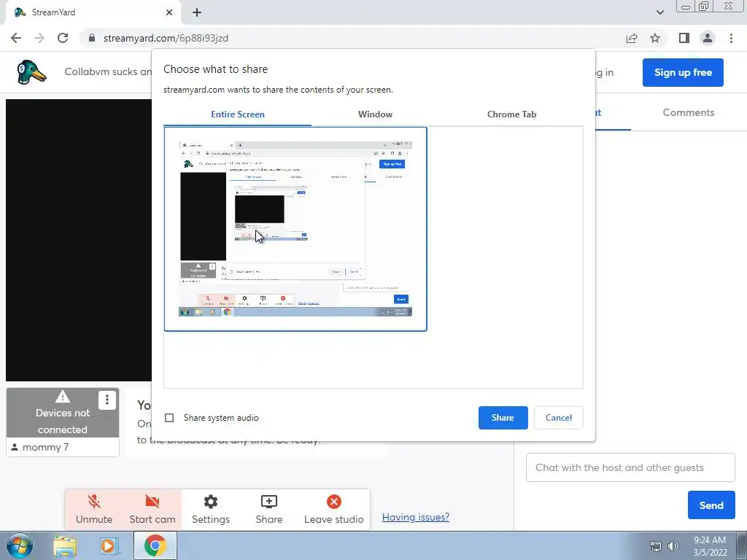747x560 pixels.
Task: View site lock information
Action: click(x=92, y=38)
